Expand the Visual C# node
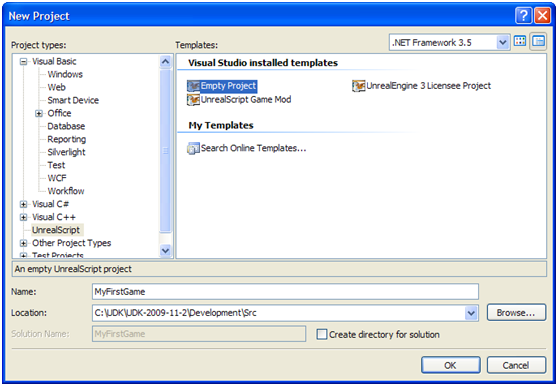558x386 pixels. (x=23, y=204)
